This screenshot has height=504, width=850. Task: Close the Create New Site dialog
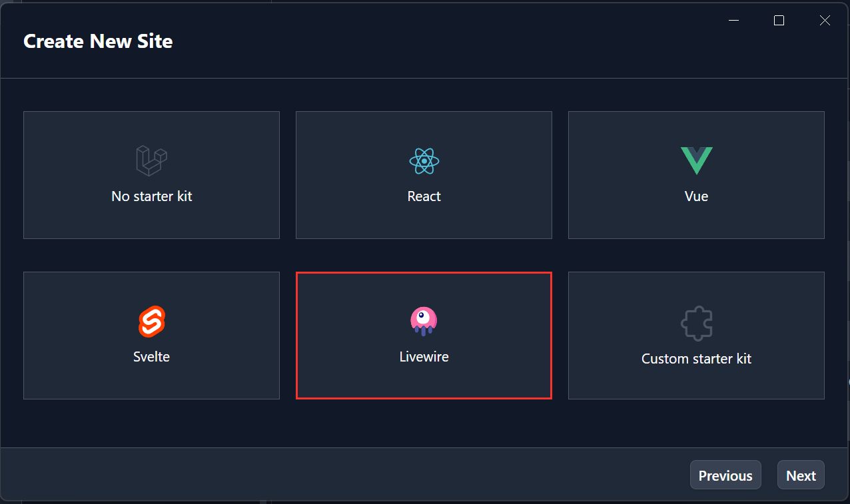[x=824, y=21]
